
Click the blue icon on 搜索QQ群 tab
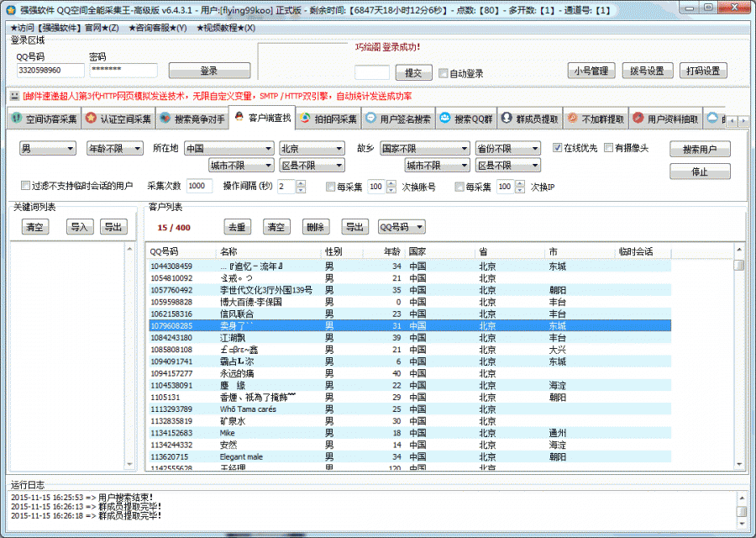[x=444, y=118]
